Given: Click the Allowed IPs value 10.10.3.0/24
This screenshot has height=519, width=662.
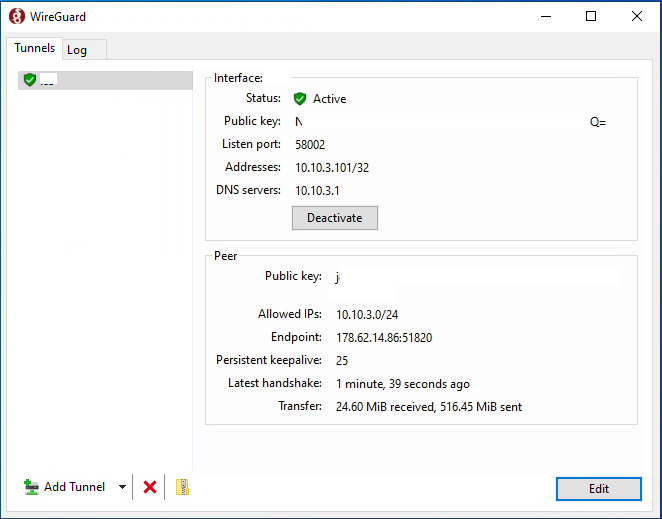Looking at the screenshot, I should [x=367, y=315].
